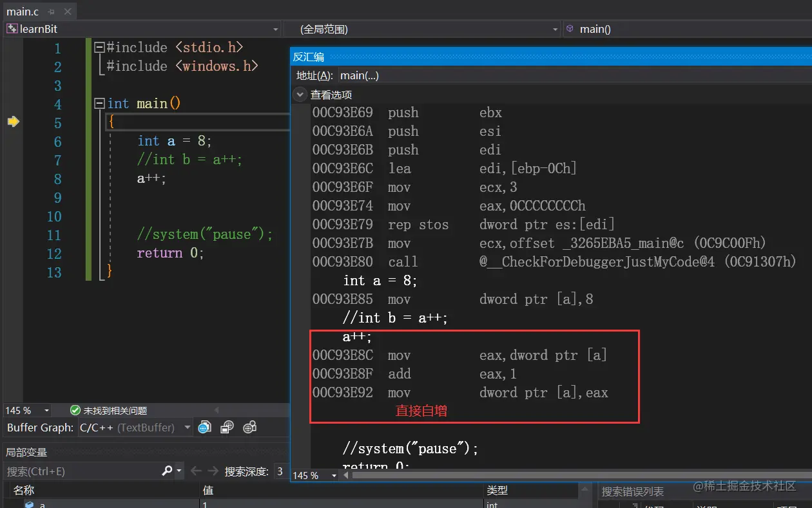812x508 pixels.
Task: Click disassembly call @__CheckForDebuggerJustMyCode@4 line
Action: click(555, 262)
